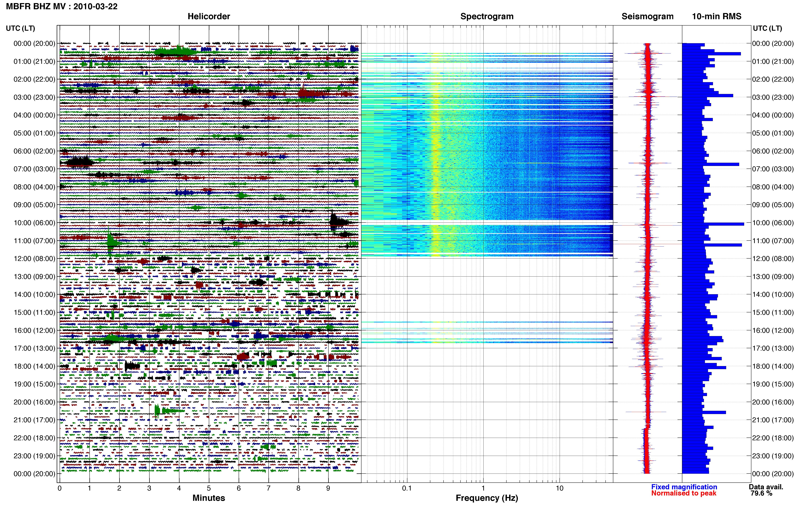The height and width of the screenshot is (508, 812).
Task: Click Helicorder-side time label '16:00 (12:00)'
Action: click(x=34, y=330)
